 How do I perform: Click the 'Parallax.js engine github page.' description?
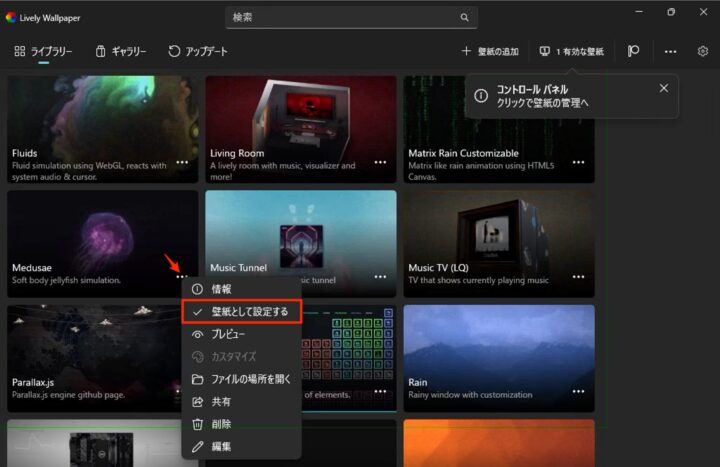pyautogui.click(x=68, y=394)
